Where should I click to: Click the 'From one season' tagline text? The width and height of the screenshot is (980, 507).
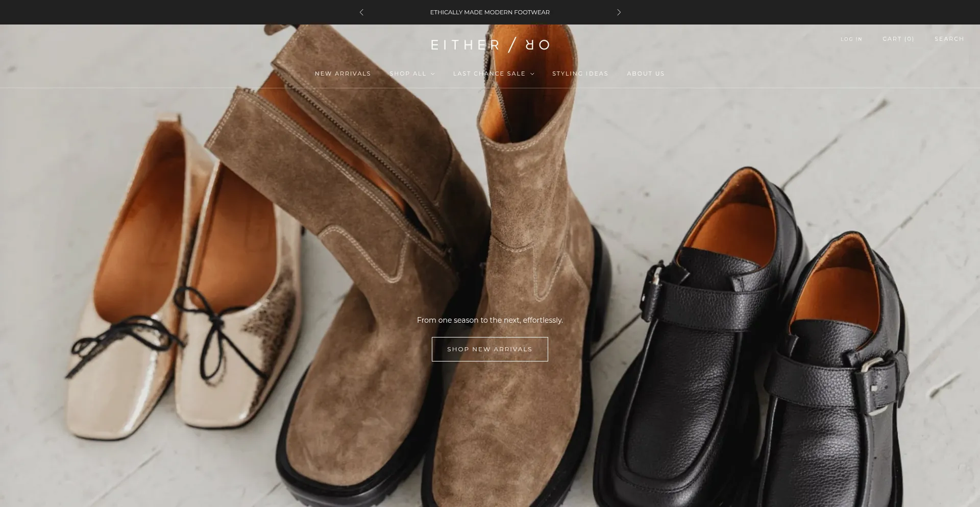click(489, 320)
